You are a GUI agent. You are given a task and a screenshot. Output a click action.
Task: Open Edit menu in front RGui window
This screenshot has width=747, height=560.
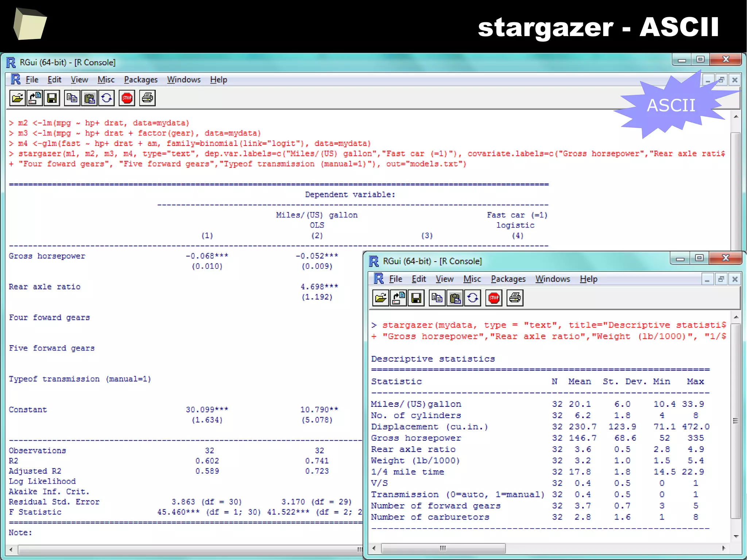click(x=419, y=279)
